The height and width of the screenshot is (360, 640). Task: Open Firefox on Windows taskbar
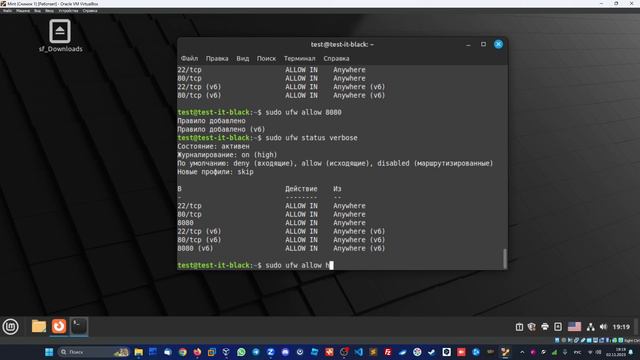[197, 352]
